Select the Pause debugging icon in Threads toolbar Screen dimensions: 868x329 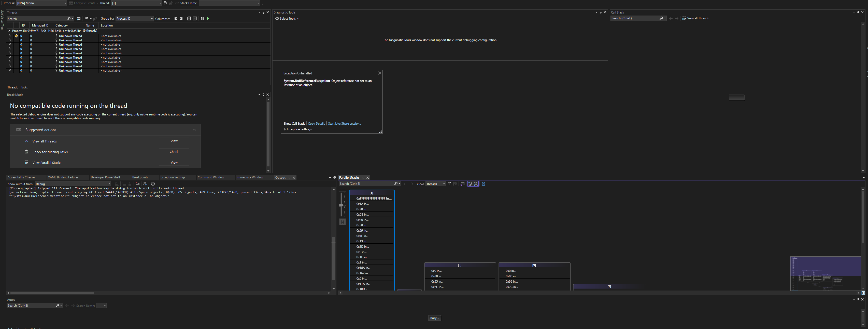pyautogui.click(x=202, y=19)
